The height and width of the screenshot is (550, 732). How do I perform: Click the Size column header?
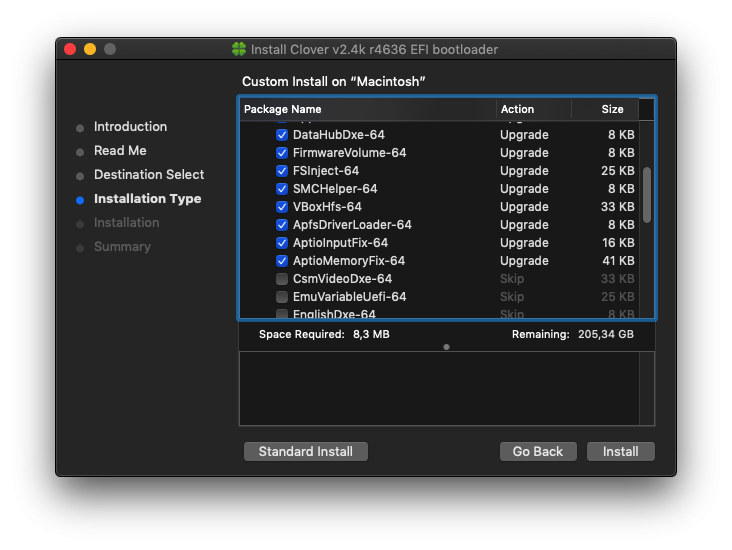(x=605, y=109)
